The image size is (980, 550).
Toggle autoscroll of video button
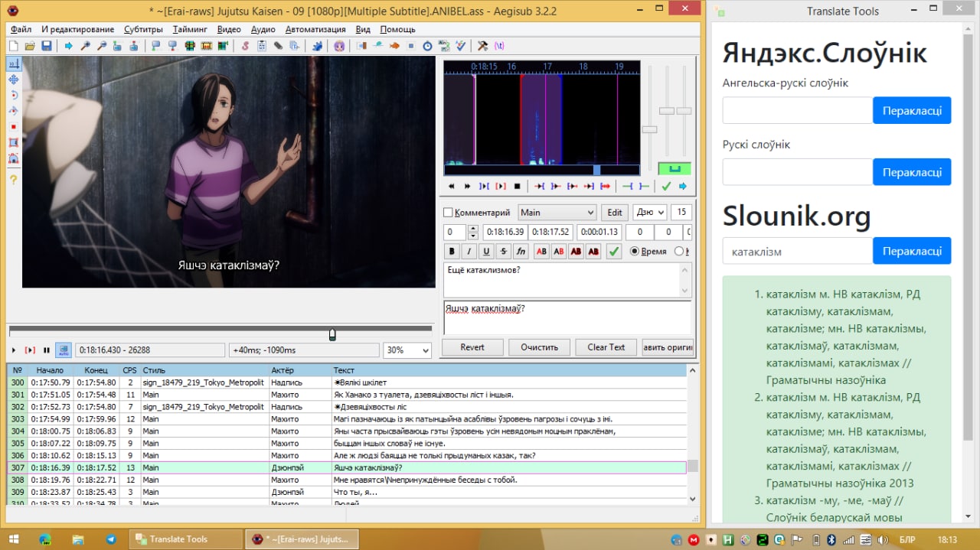coord(63,350)
